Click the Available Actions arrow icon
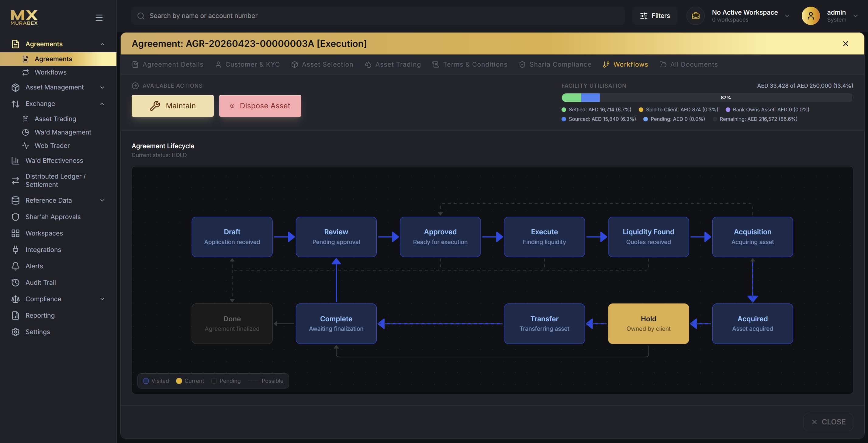 135,85
